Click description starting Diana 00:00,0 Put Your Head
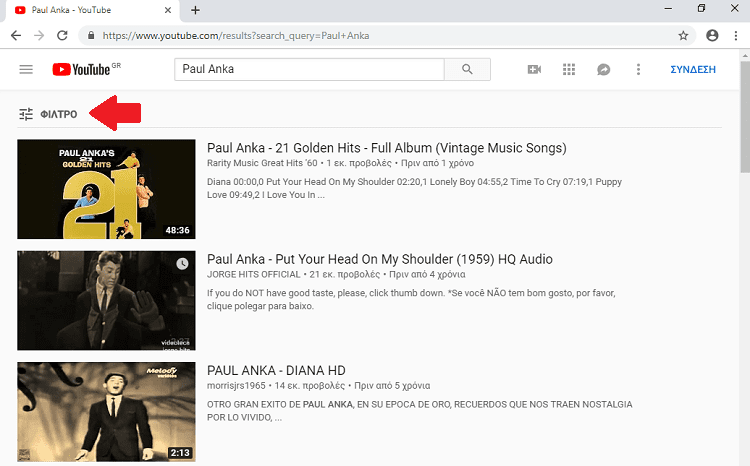 click(x=414, y=189)
